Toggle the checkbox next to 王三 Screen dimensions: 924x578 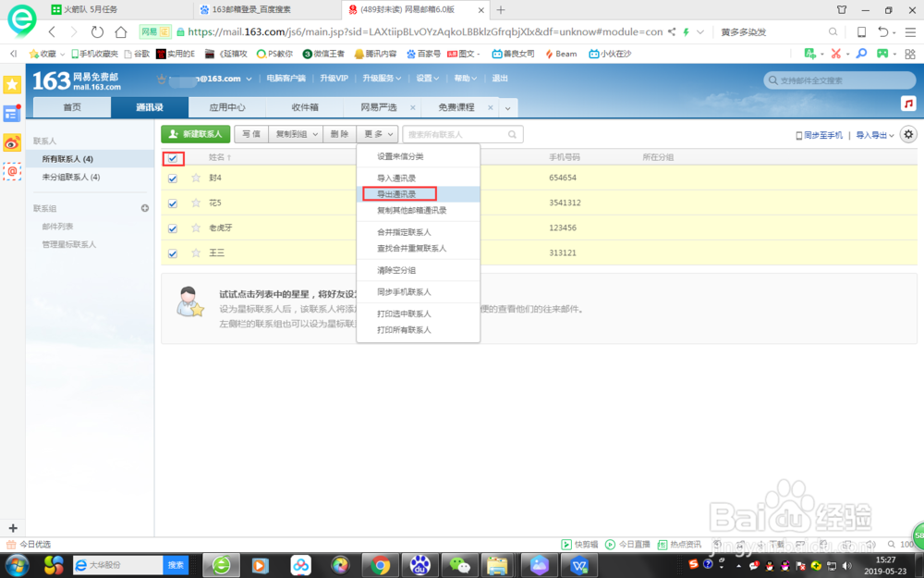click(x=172, y=252)
